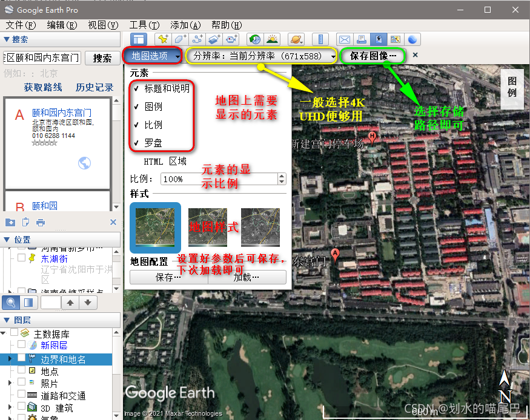Screen dimensions: 530x420
Task: Copy search results to clipboard icon
Action: click(25, 222)
